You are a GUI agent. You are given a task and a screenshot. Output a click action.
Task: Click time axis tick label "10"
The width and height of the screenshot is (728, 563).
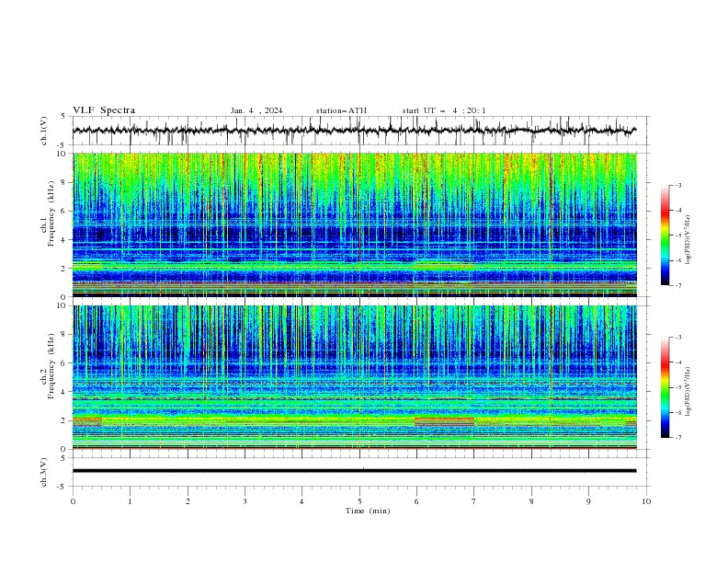646,501
